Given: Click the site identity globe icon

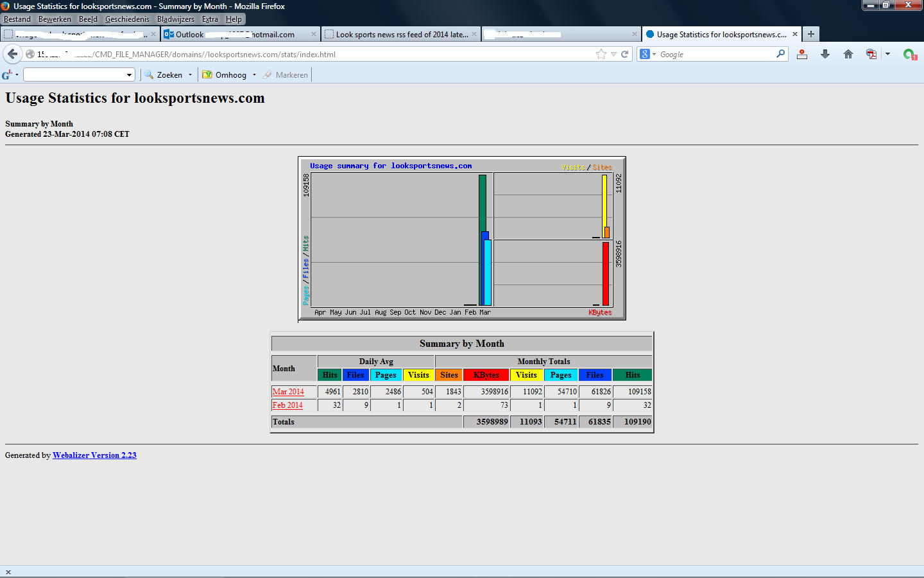Looking at the screenshot, I should pyautogui.click(x=30, y=54).
